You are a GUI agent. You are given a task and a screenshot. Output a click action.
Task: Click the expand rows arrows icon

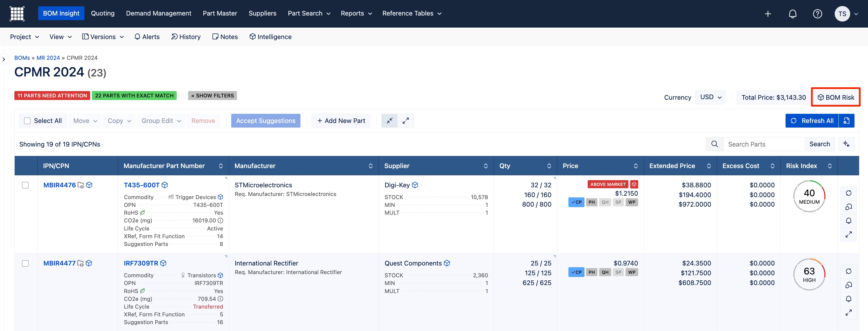point(406,121)
